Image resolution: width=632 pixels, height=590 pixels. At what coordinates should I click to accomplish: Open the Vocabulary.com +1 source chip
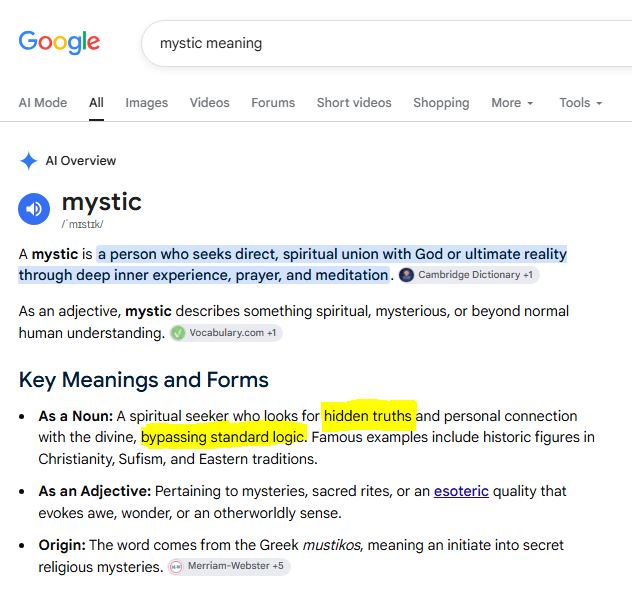226,333
